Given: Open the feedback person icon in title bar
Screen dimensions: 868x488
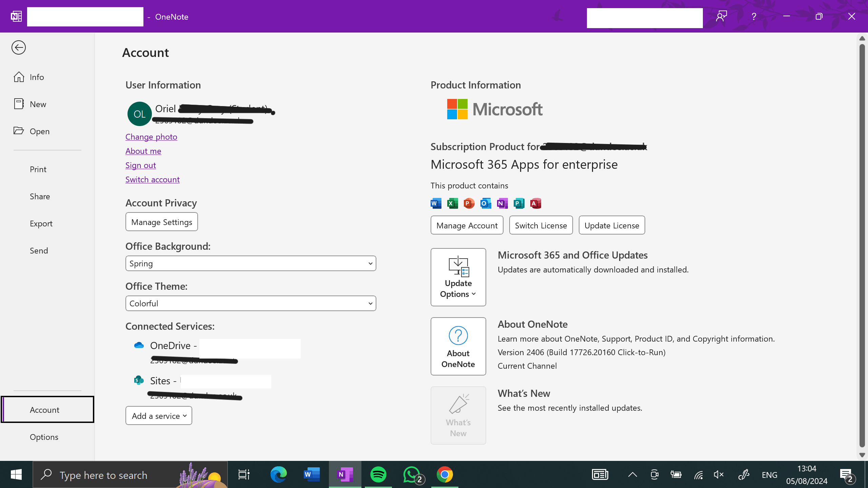Looking at the screenshot, I should (722, 16).
